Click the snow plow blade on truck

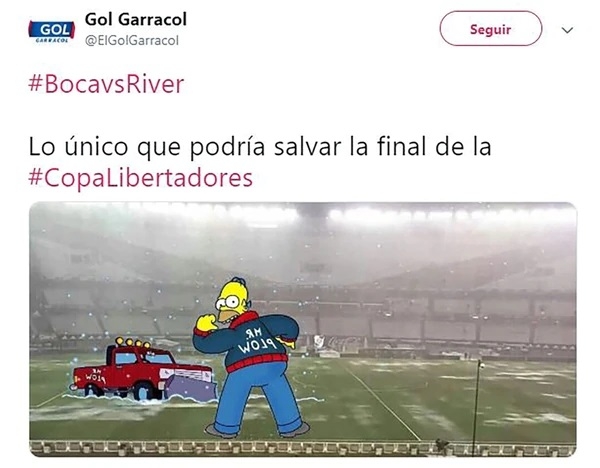pos(190,387)
